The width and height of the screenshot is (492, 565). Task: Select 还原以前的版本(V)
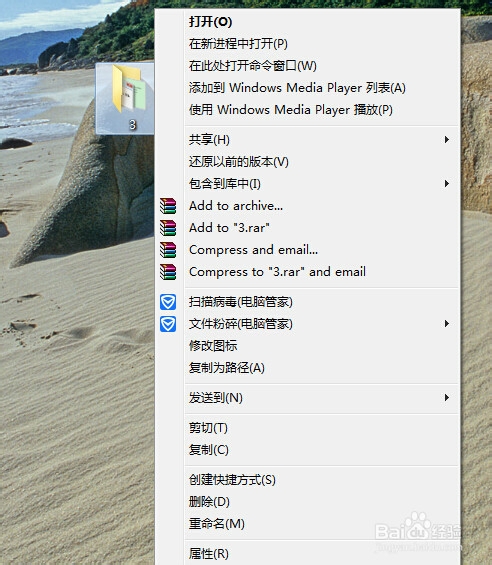point(308,162)
